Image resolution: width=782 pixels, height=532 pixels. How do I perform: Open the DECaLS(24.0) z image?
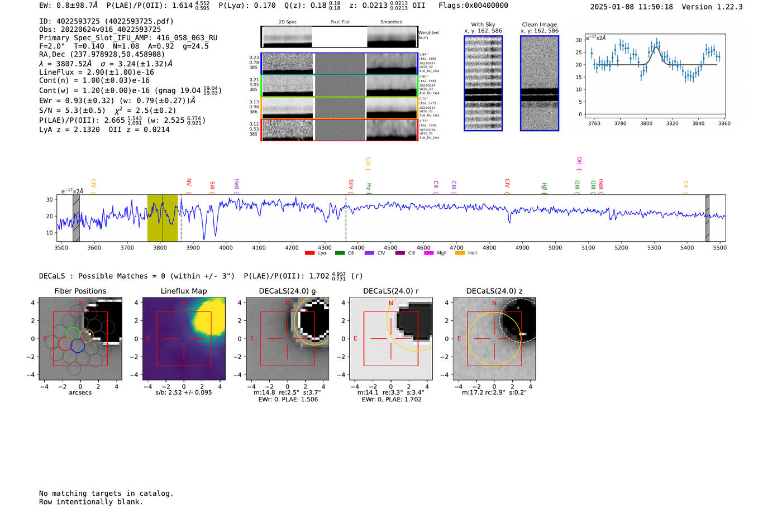click(494, 338)
